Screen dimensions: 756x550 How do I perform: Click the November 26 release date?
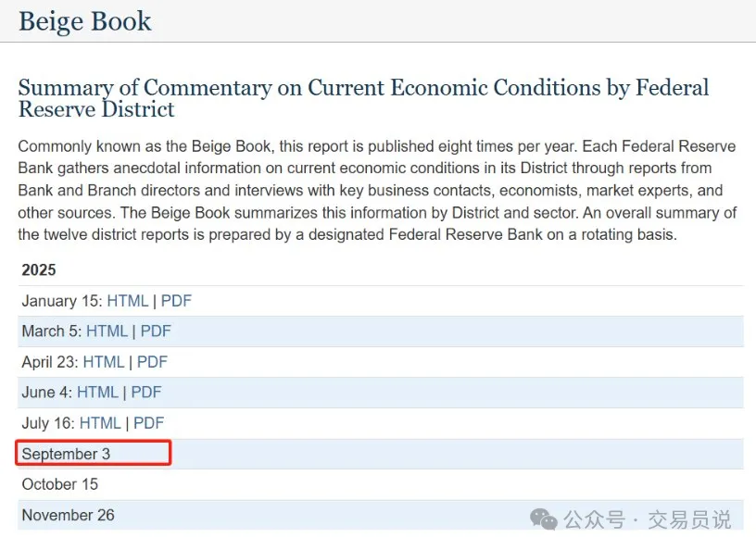click(69, 515)
